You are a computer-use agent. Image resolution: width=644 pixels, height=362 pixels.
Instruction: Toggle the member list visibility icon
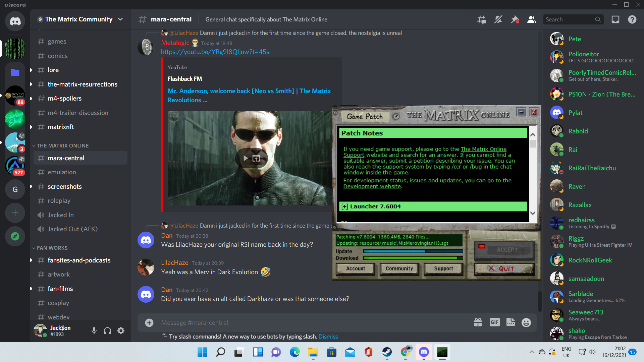[531, 19]
